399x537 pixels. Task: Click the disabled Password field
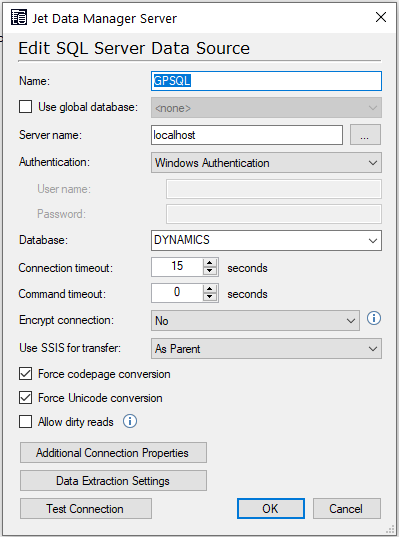click(274, 214)
